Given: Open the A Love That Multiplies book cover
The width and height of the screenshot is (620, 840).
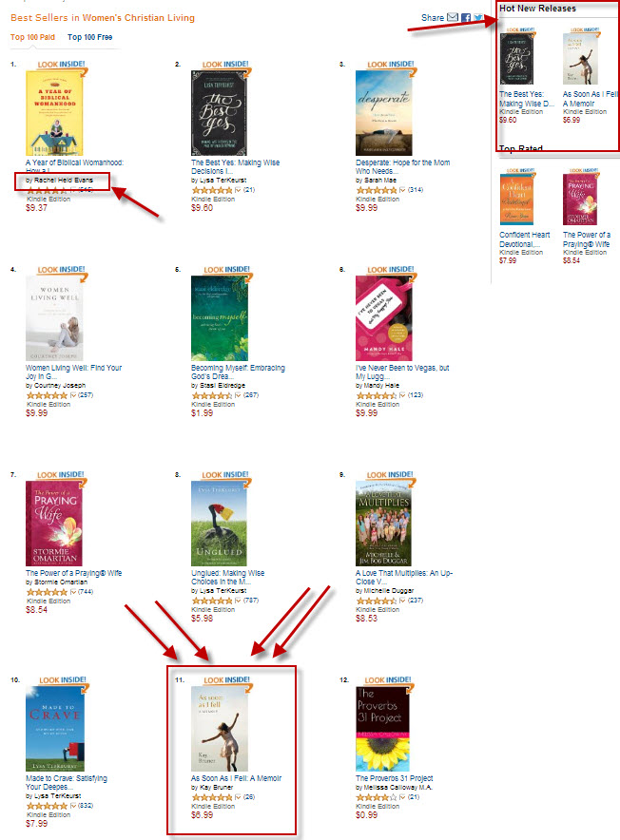Looking at the screenshot, I should (x=383, y=524).
